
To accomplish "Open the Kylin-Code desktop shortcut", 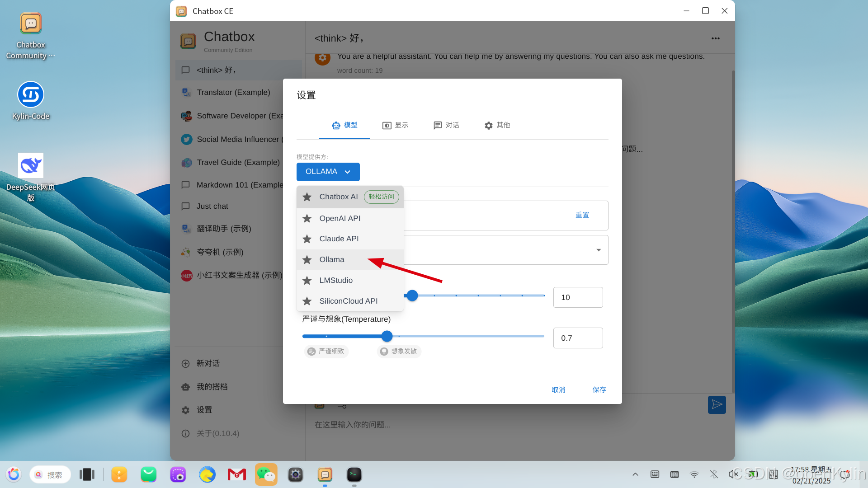I will [x=31, y=95].
